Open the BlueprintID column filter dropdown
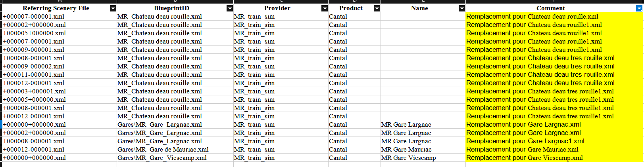 coord(230,8)
